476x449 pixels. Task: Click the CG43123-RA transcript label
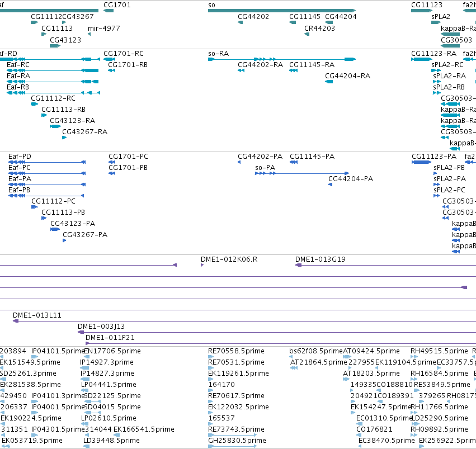pos(73,121)
